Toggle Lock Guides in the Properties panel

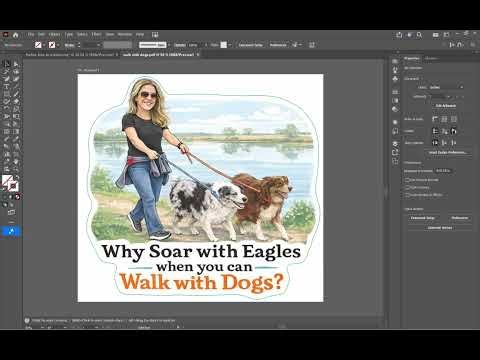(x=444, y=131)
